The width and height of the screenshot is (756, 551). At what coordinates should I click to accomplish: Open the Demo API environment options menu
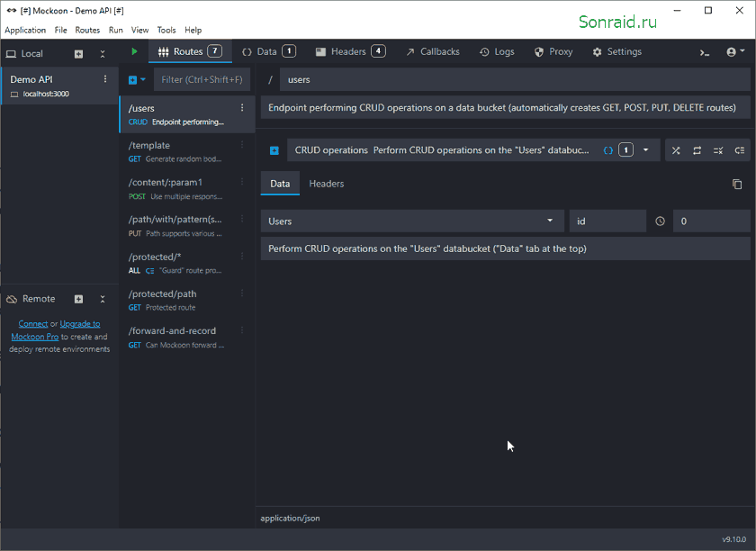[x=105, y=79]
